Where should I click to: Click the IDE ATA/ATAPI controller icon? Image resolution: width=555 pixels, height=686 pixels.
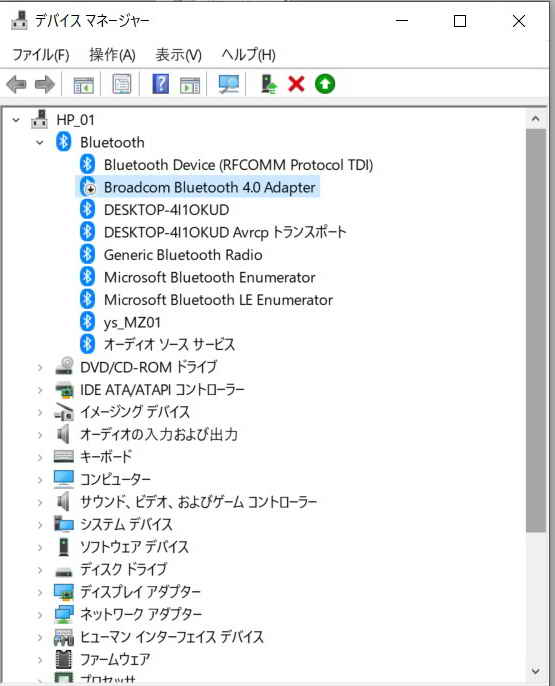point(64,389)
